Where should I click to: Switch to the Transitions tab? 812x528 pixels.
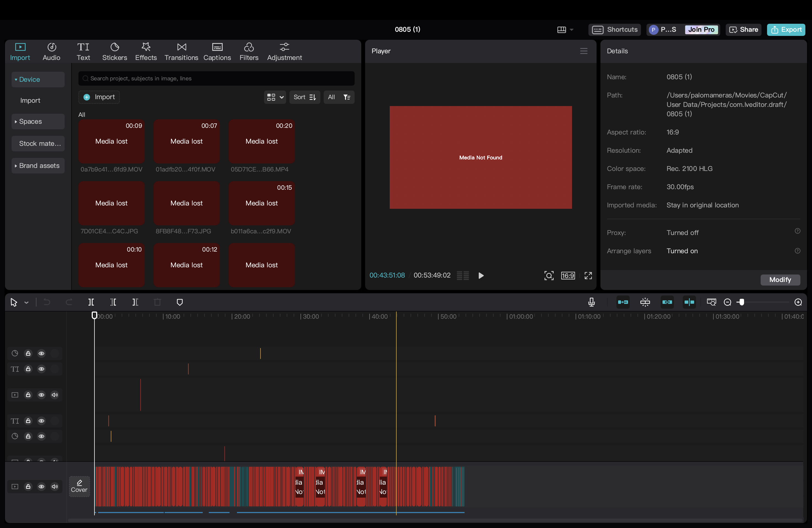pyautogui.click(x=181, y=52)
